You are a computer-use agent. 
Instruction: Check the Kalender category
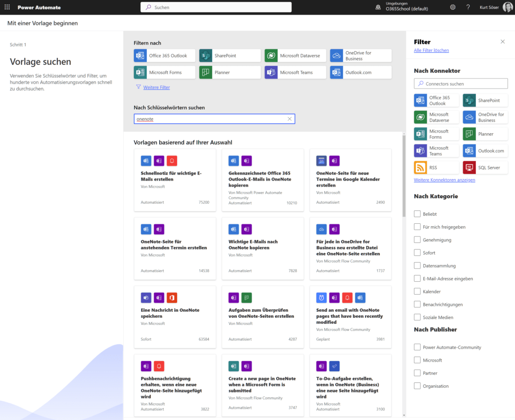[x=417, y=291]
